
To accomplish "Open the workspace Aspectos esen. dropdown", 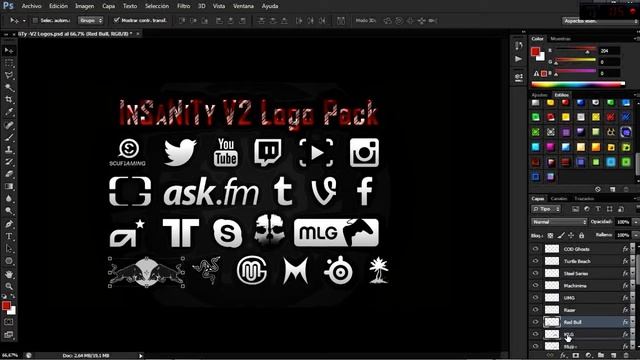I will click(600, 21).
